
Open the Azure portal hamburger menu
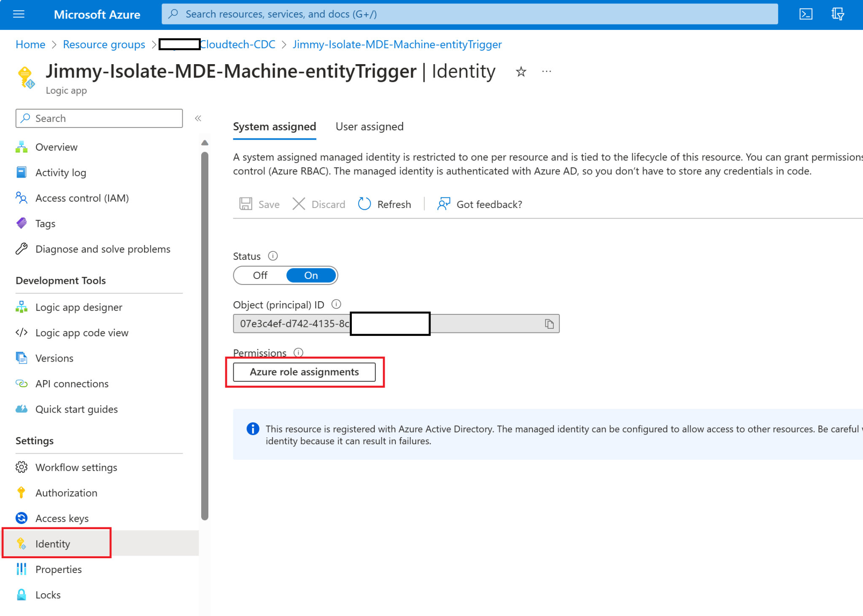coord(19,14)
